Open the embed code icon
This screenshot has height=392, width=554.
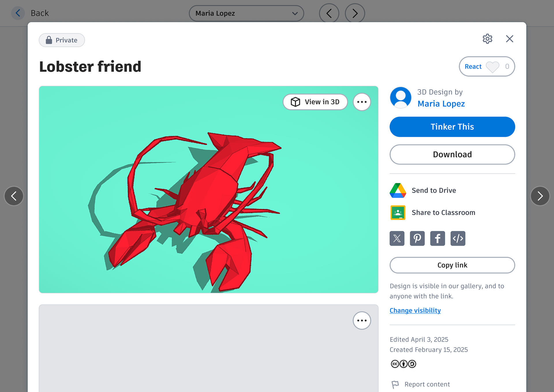coord(458,238)
